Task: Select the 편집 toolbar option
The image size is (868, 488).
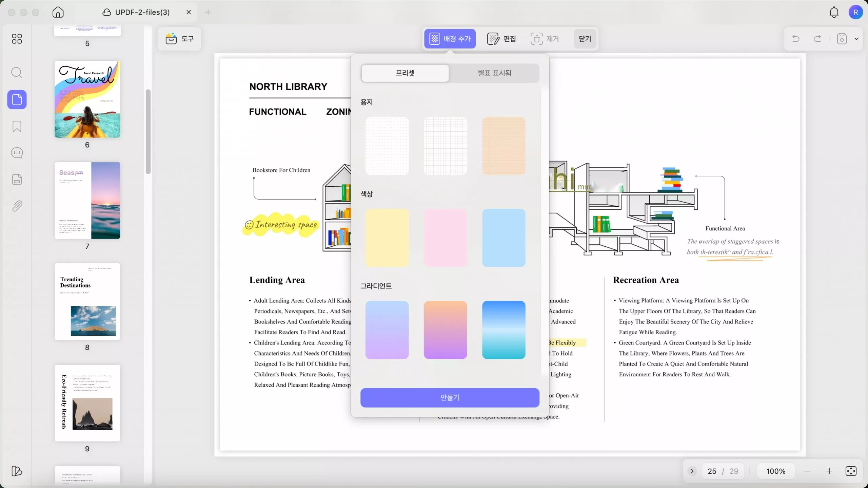Action: pyautogui.click(x=502, y=39)
